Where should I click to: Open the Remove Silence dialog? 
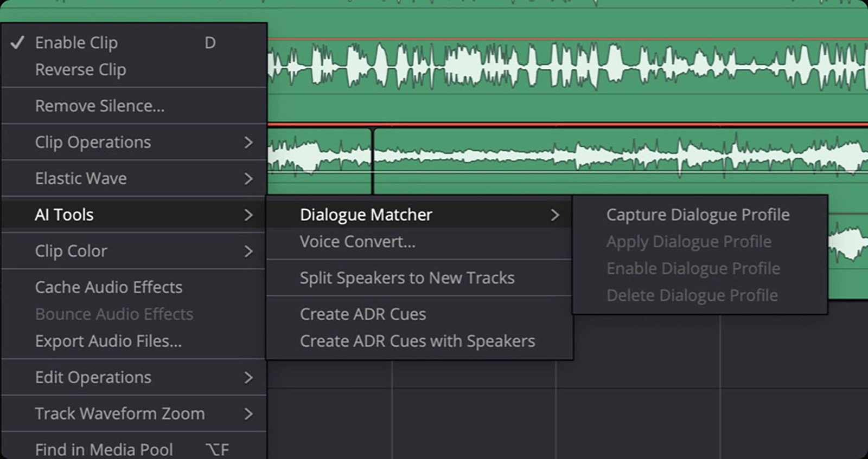pos(99,106)
